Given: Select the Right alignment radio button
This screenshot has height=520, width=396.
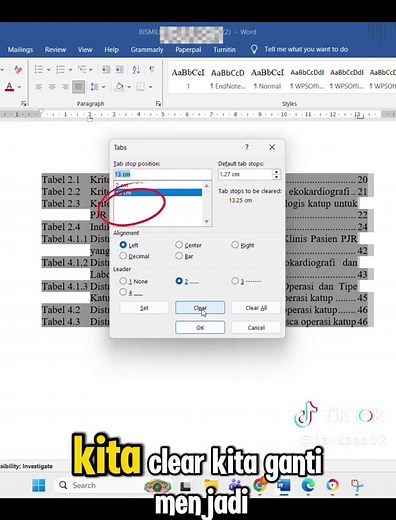Looking at the screenshot, I should pos(235,245).
